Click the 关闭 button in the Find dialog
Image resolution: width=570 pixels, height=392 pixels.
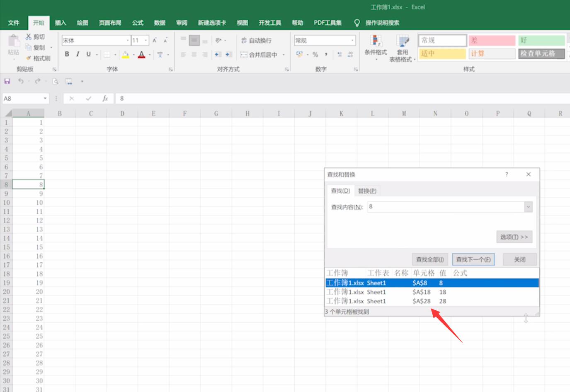(x=520, y=260)
